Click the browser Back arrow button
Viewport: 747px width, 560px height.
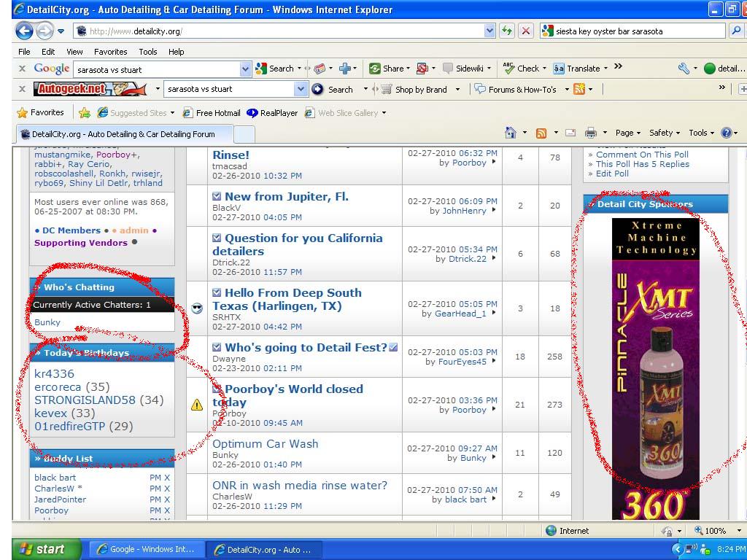point(24,31)
